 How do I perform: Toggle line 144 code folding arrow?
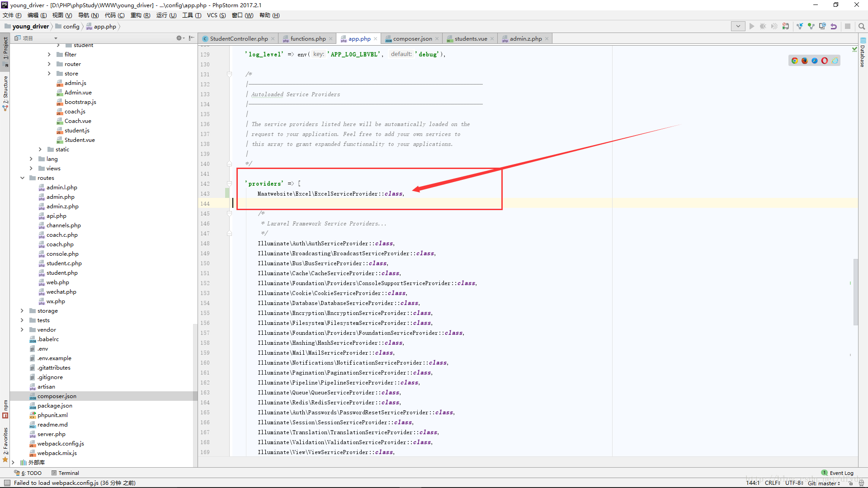point(230,203)
